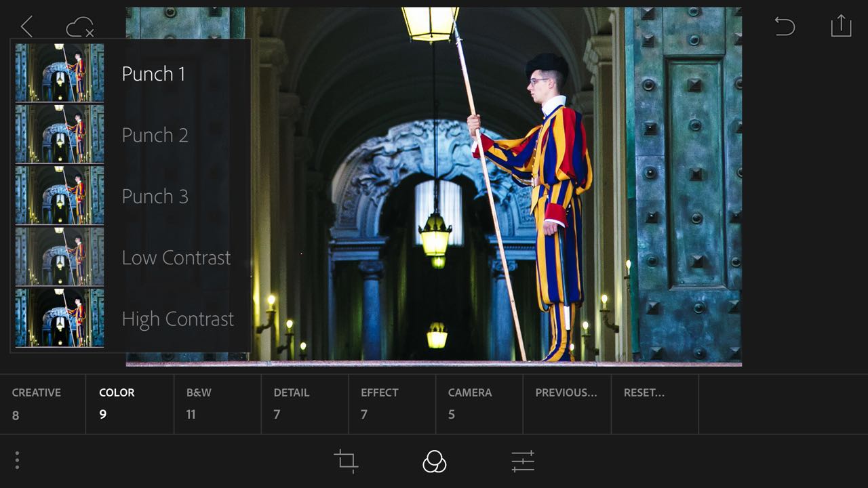The width and height of the screenshot is (868, 488).
Task: Click the High Contrast preset thumbnail
Action: pyautogui.click(x=60, y=317)
